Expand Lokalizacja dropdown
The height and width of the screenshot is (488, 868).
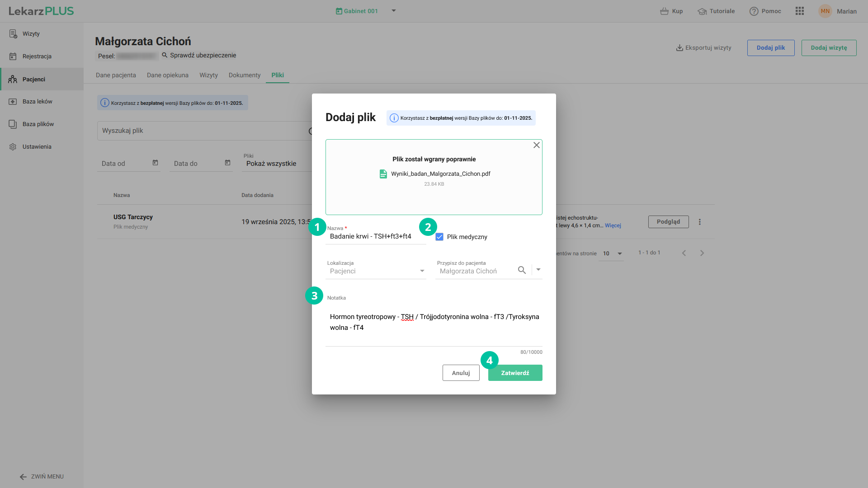point(422,271)
